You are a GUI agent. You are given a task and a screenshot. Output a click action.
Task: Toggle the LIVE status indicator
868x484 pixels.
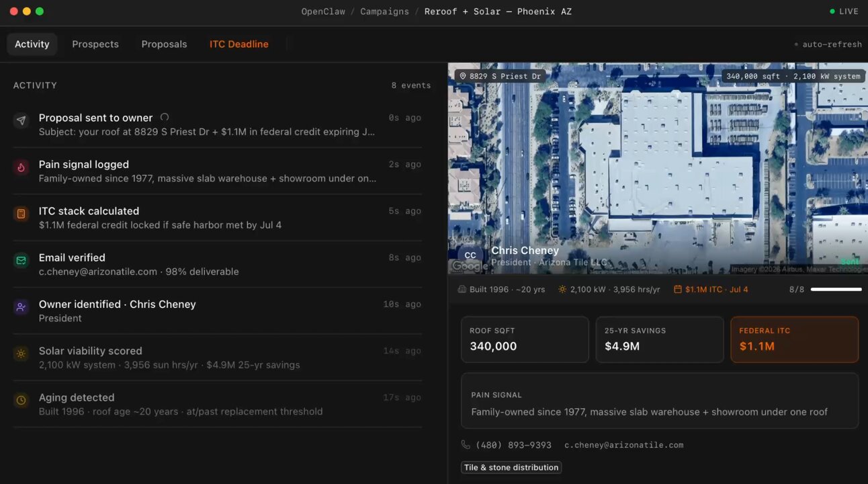pos(844,11)
